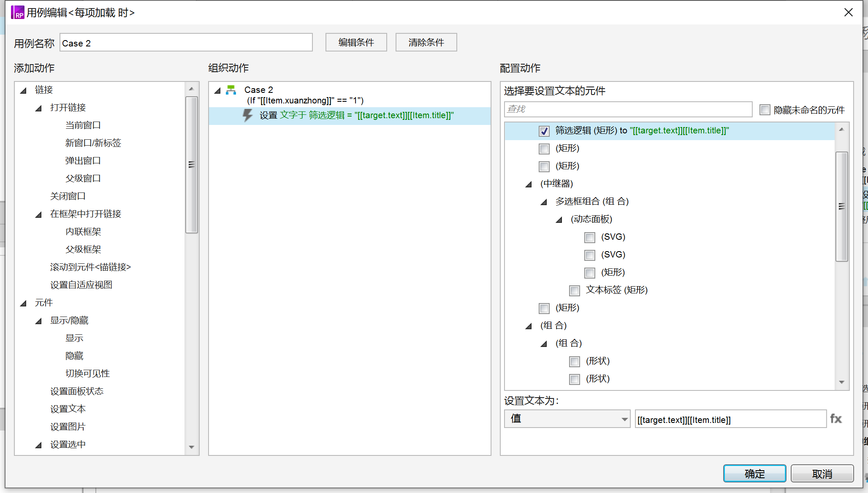This screenshot has width=868, height=493.
Task: Click the 编辑条件 button
Action: tap(356, 42)
